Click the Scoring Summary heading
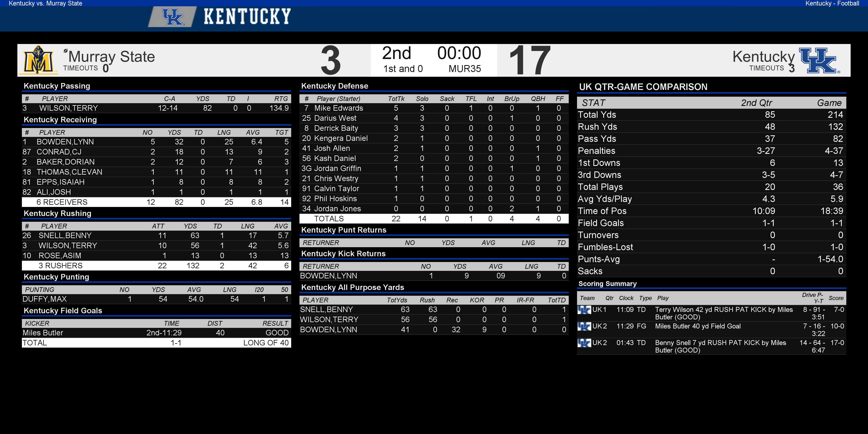This screenshot has height=434, width=868. pos(608,284)
